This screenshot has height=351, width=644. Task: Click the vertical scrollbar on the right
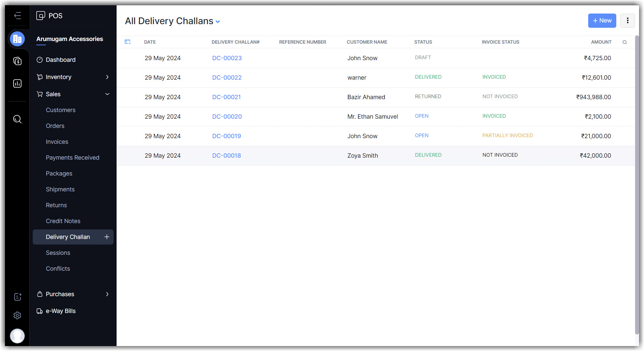[637, 185]
